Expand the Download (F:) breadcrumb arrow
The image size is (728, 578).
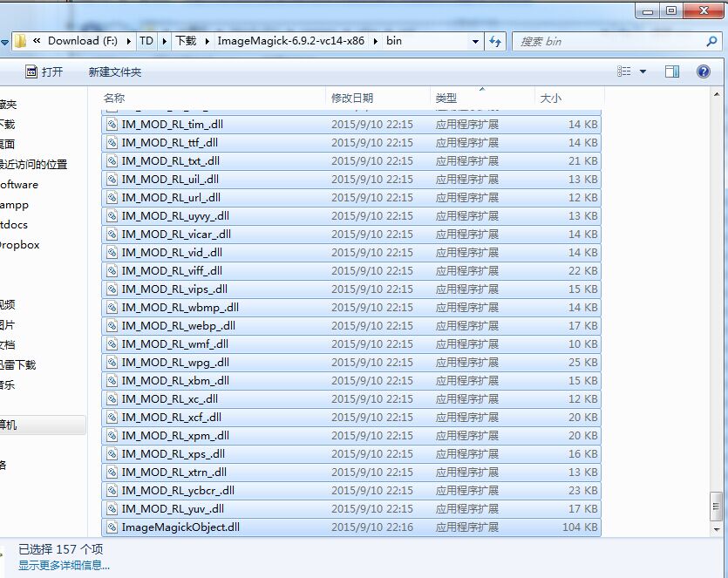129,41
